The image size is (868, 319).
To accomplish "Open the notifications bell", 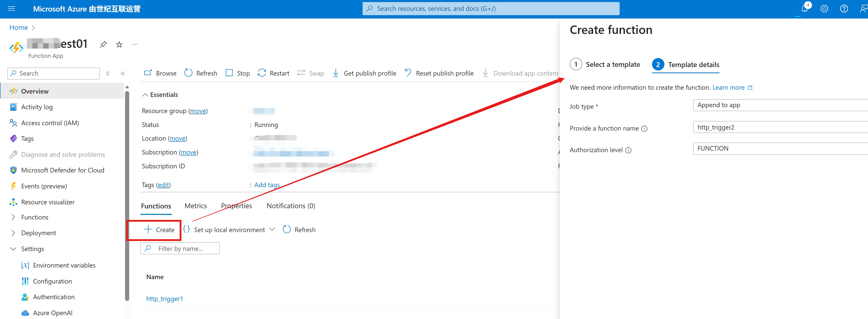I will coord(804,9).
